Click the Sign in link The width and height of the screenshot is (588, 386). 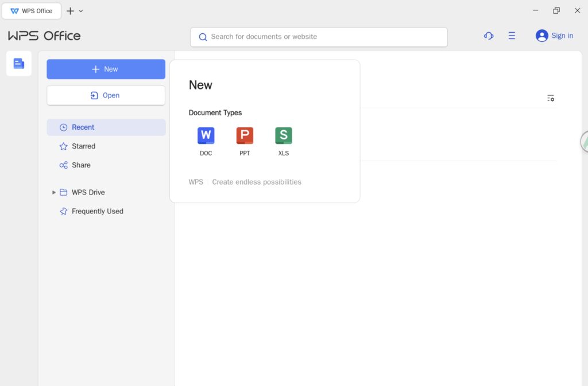tap(562, 36)
